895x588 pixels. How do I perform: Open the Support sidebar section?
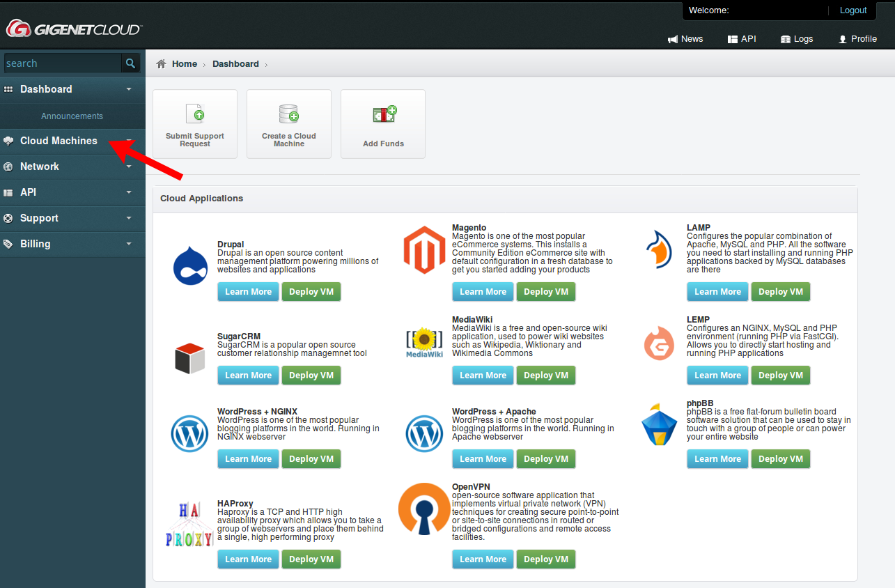click(72, 218)
